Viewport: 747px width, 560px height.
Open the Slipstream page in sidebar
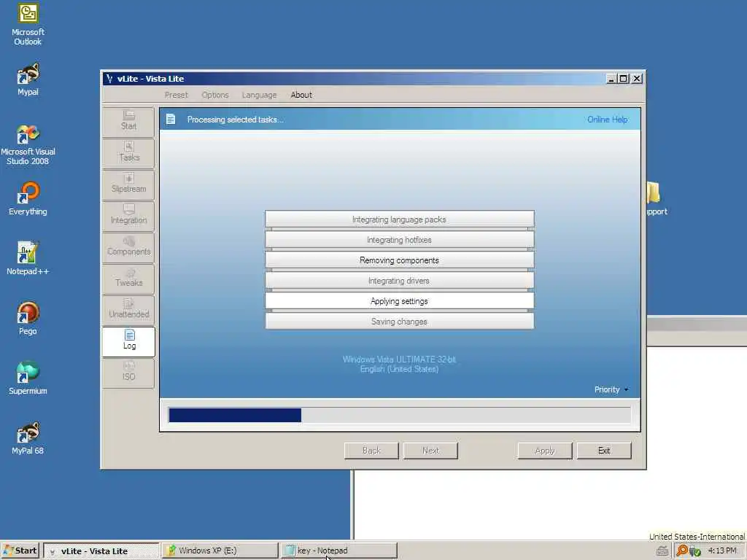tap(128, 184)
